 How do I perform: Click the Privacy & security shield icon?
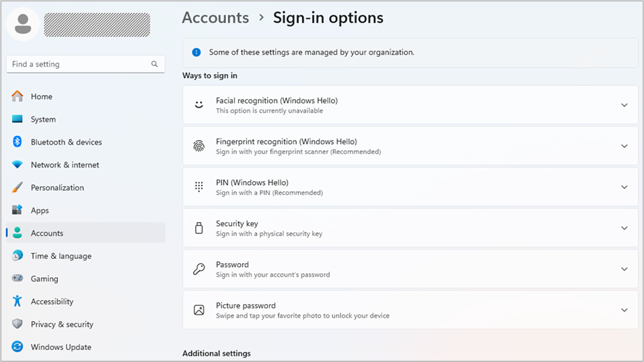[17, 324]
